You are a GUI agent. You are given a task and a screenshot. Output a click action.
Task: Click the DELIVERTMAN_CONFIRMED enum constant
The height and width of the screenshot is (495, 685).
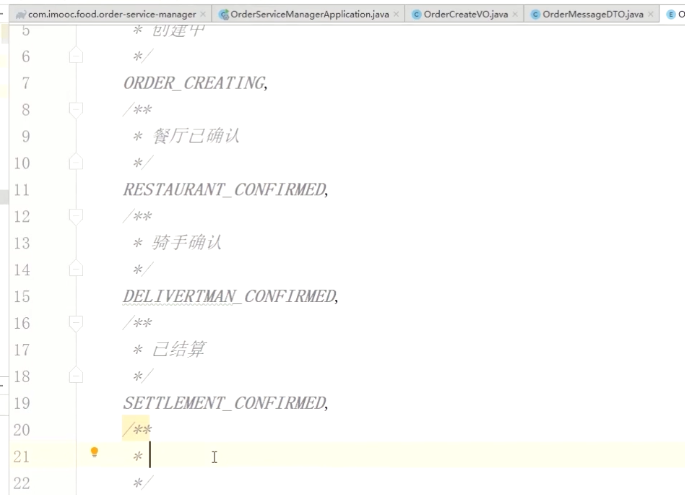click(229, 296)
